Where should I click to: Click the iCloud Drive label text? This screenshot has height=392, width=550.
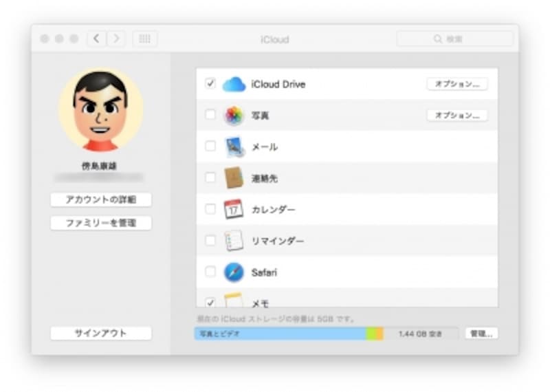point(278,84)
